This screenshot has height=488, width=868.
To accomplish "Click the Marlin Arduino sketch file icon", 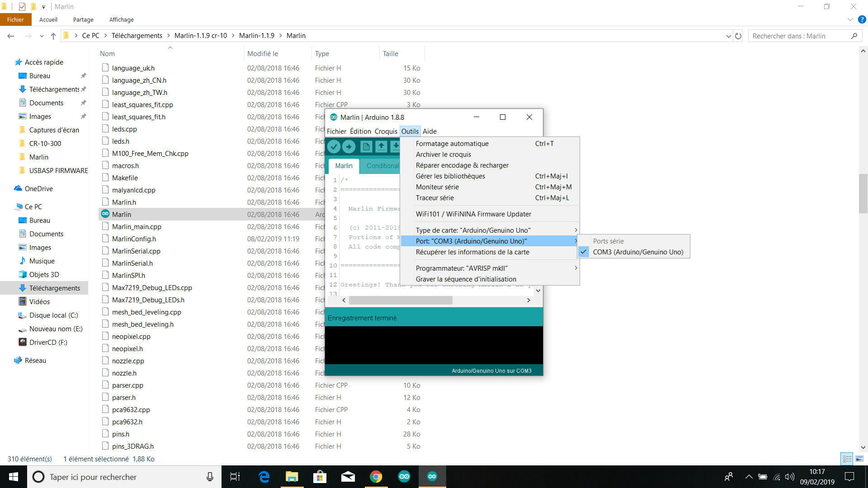I will pos(105,214).
